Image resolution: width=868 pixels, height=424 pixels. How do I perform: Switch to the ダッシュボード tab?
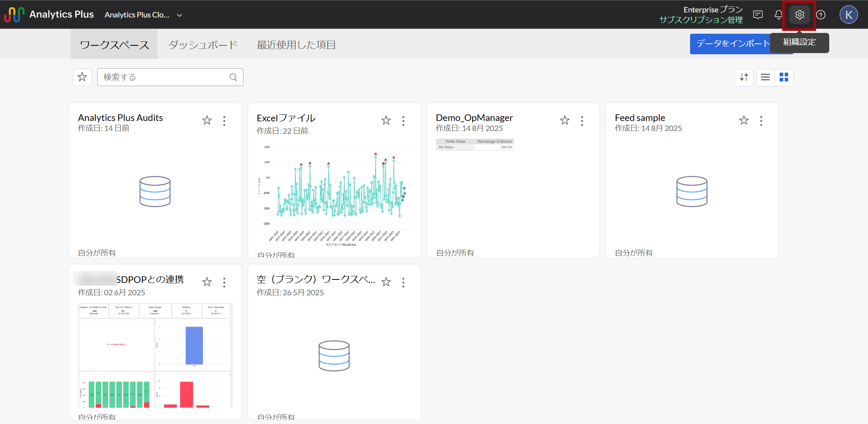203,45
